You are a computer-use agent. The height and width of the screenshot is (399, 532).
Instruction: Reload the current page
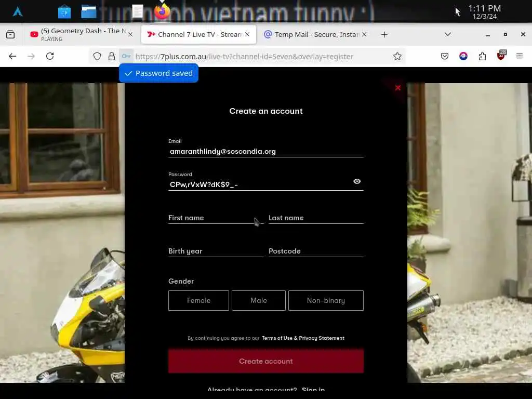tap(50, 56)
